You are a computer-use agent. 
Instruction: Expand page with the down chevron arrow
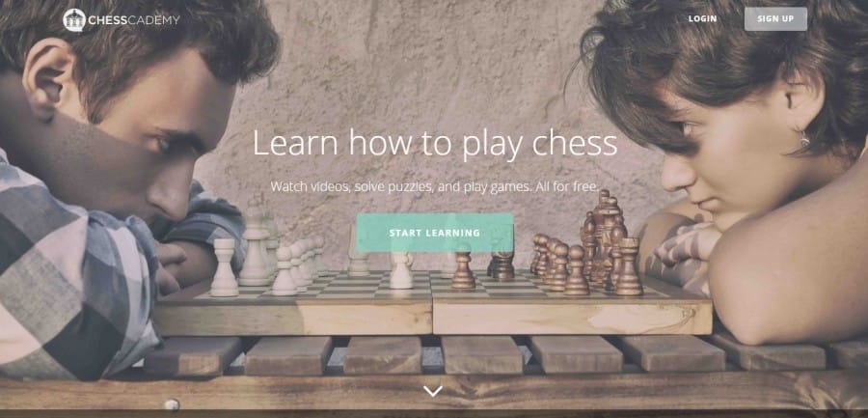click(x=432, y=391)
